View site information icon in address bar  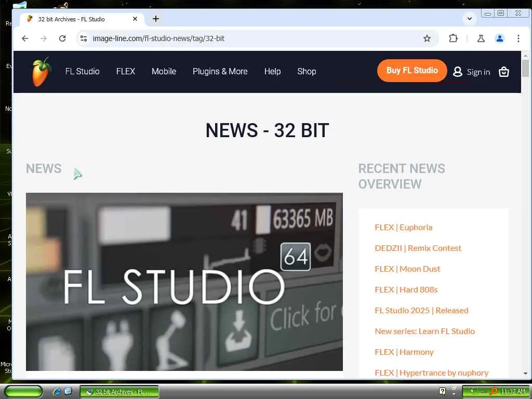(x=84, y=38)
